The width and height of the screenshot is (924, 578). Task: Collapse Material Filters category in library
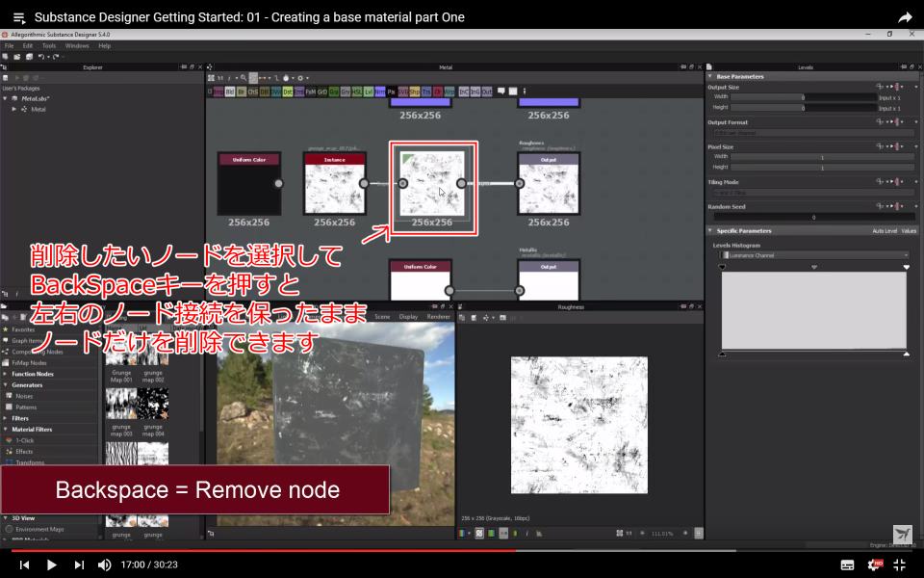[x=6, y=430]
